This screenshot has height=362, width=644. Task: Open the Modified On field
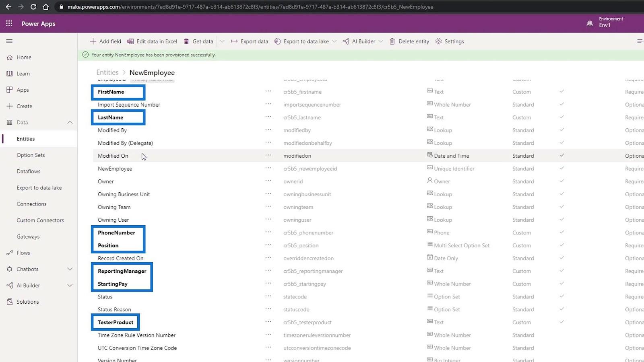pos(113,156)
